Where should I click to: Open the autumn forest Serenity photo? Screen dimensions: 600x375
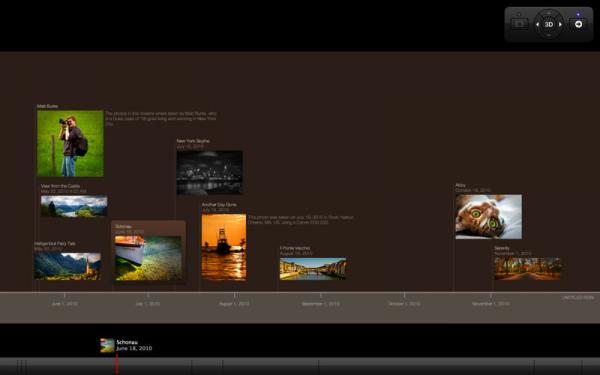tap(528, 269)
